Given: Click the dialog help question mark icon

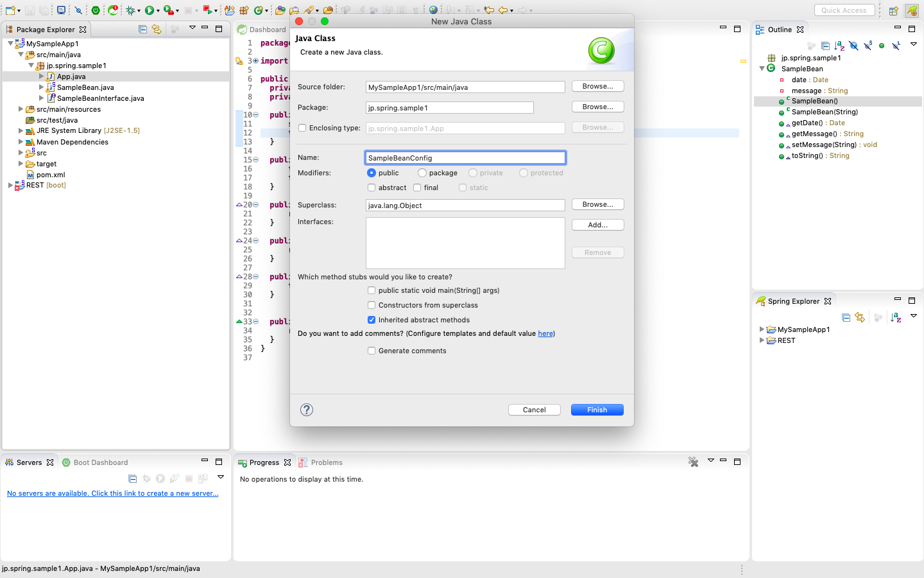Looking at the screenshot, I should coord(307,410).
